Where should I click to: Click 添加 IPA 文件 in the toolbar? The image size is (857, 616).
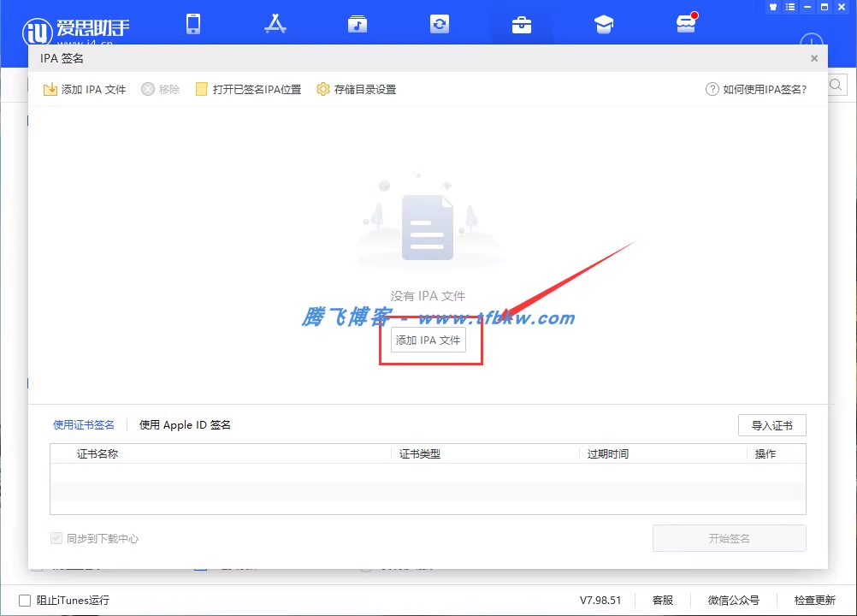click(x=85, y=88)
